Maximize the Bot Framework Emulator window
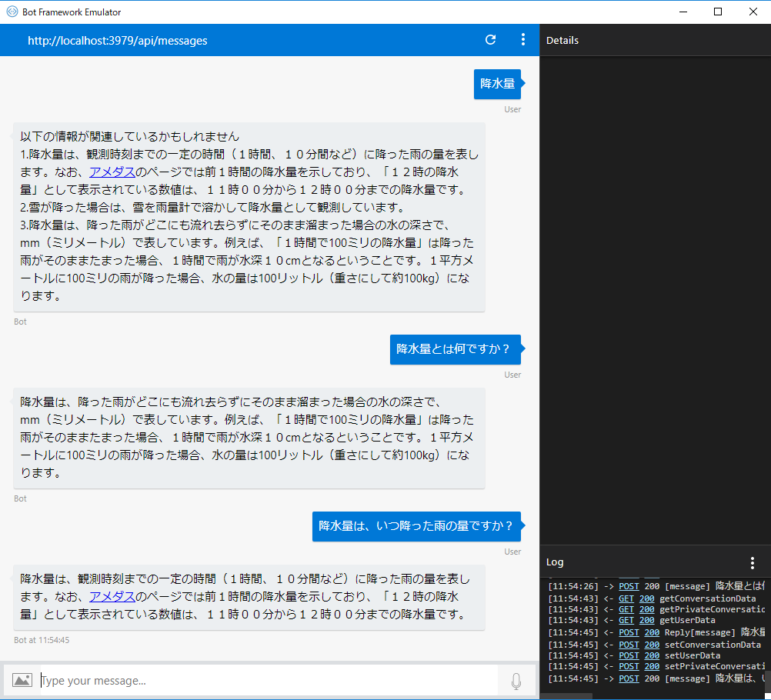 [x=717, y=12]
